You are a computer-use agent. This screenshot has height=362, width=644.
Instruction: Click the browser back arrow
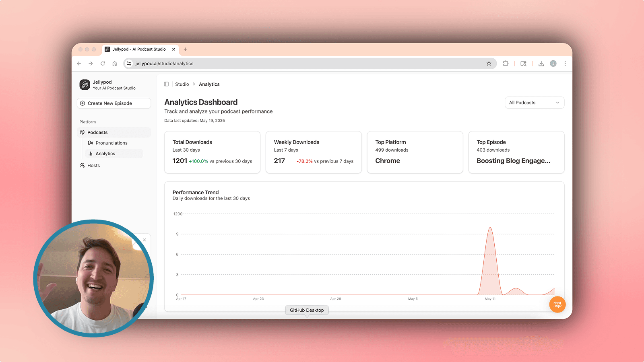79,64
